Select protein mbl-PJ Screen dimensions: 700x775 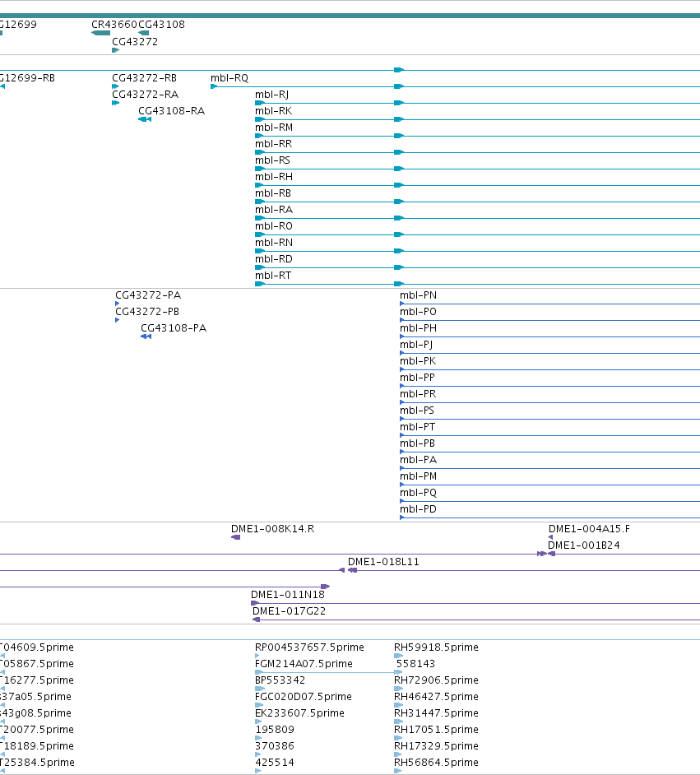[x=416, y=345]
